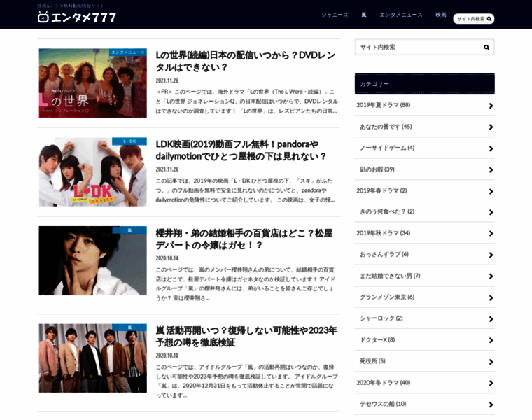Click the header search magnifier icon
The height and width of the screenshot is (420, 532).
coord(489,19)
